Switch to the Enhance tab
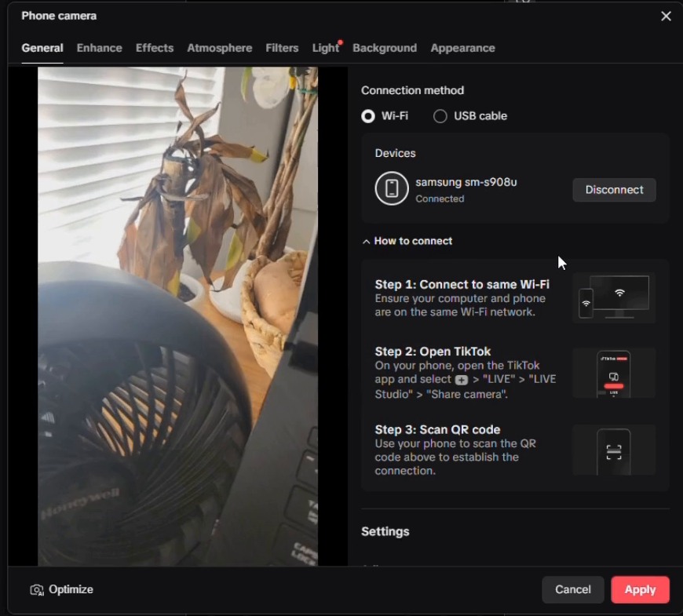Viewport: 683px width, 616px height. [100, 48]
